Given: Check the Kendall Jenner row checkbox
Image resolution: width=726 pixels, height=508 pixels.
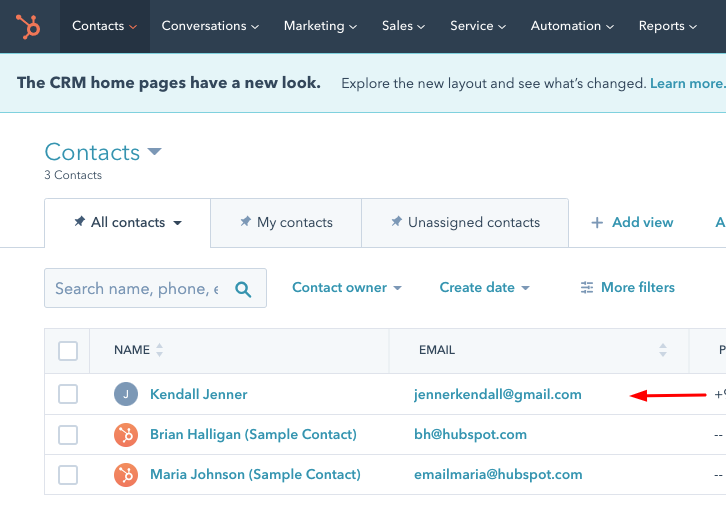Looking at the screenshot, I should click(68, 394).
